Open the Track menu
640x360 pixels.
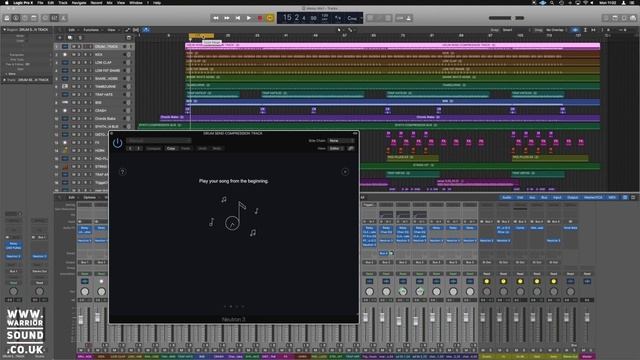[63, 2]
